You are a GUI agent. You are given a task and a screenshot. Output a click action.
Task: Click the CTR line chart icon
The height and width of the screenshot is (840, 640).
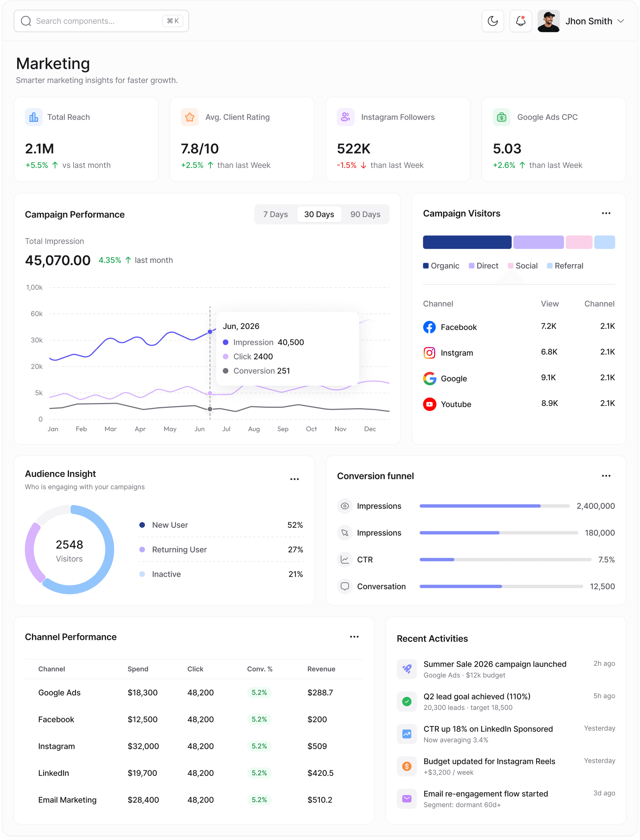[x=345, y=560]
